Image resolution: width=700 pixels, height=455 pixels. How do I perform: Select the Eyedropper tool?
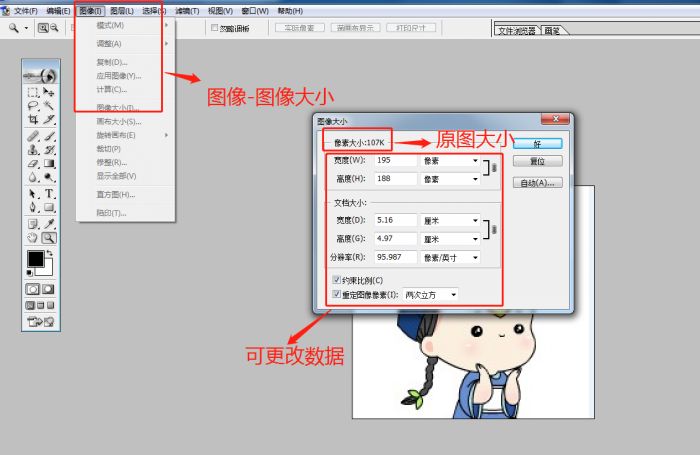(49, 224)
